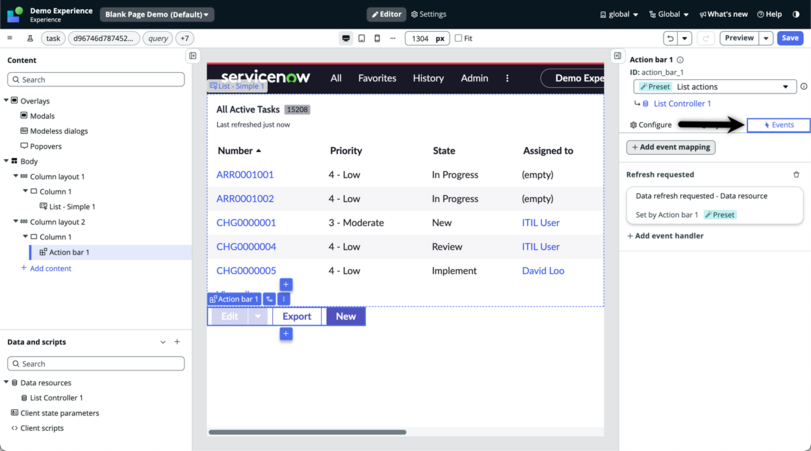Click the redo icon button

[705, 38]
